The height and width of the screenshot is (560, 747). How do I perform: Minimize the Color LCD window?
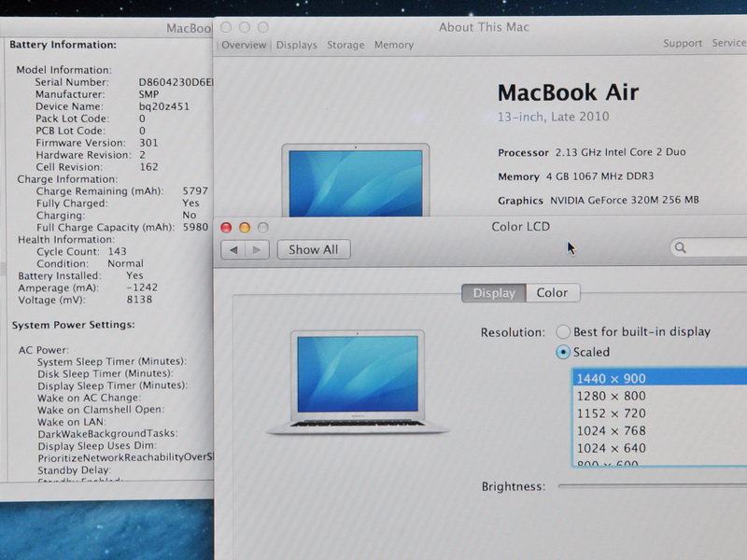pos(245,228)
